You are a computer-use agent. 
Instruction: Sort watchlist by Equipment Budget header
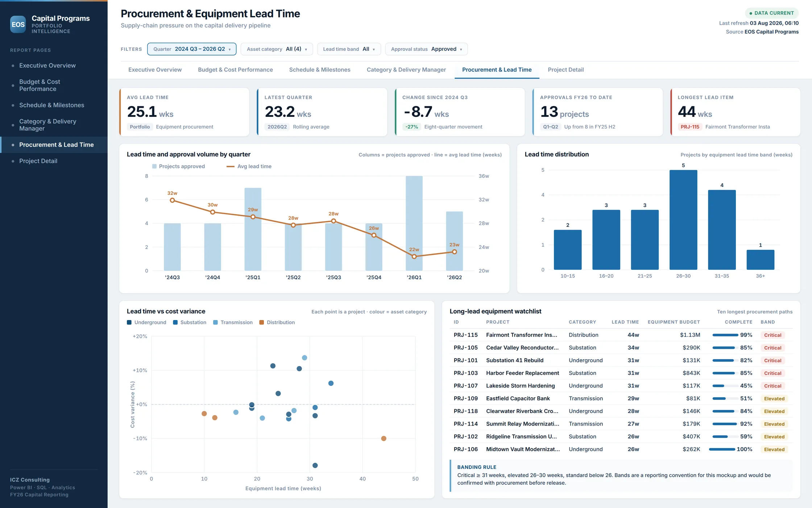pos(674,322)
